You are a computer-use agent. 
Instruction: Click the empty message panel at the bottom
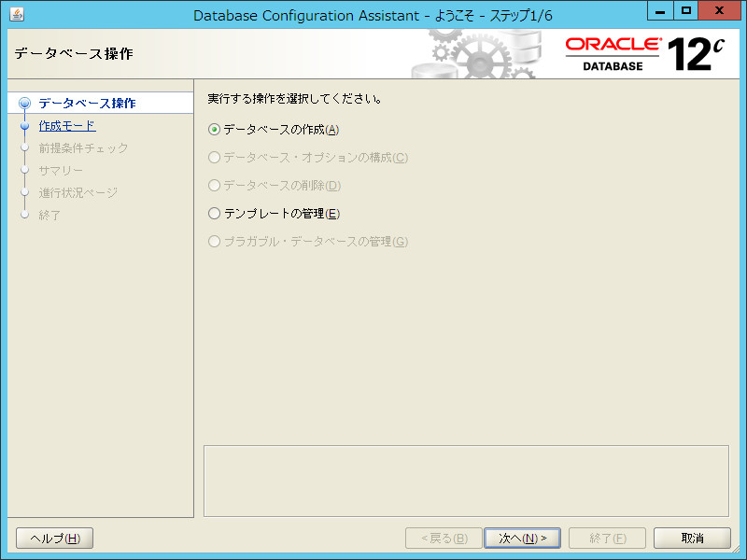467,476
